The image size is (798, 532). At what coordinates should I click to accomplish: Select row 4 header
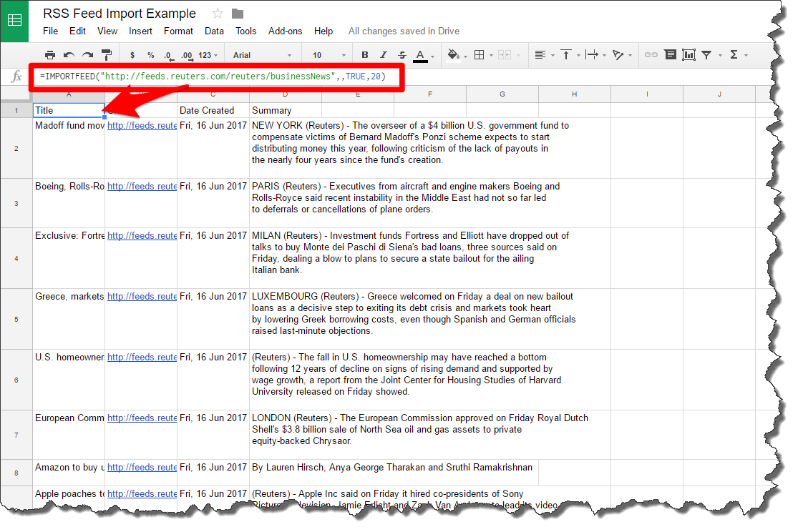(16, 258)
